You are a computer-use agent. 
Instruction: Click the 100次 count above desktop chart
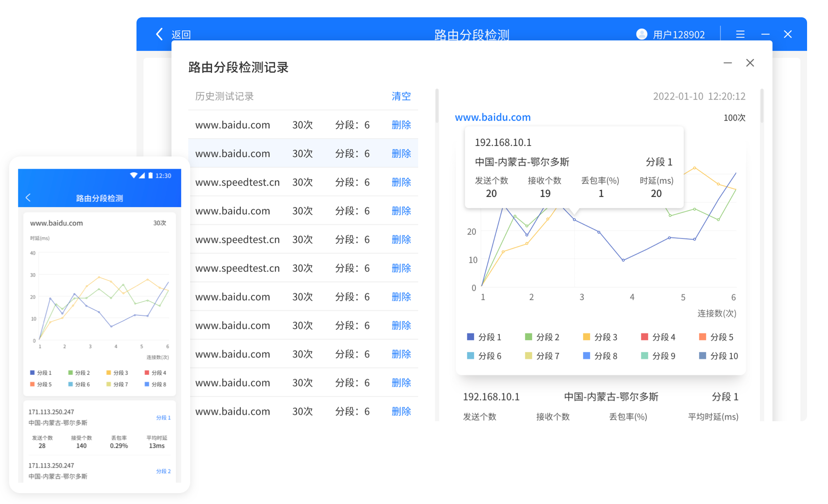[x=734, y=118]
